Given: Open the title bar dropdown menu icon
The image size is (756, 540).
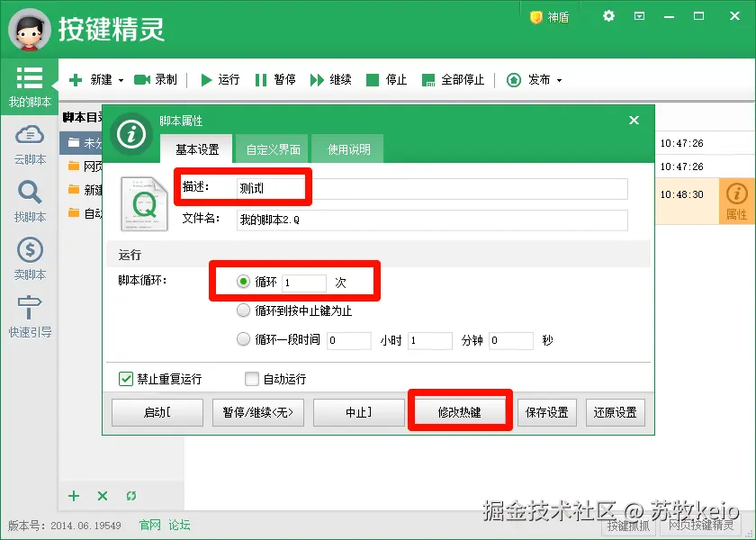Looking at the screenshot, I should (639, 16).
